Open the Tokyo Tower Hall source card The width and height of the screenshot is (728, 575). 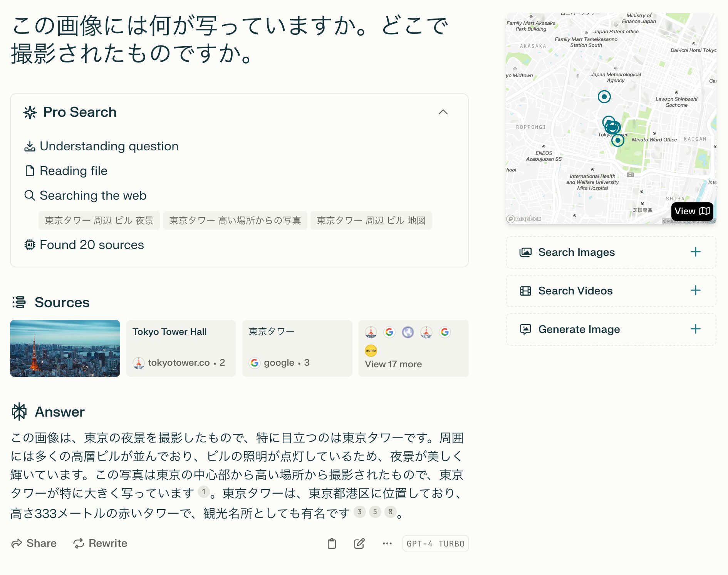(x=181, y=348)
